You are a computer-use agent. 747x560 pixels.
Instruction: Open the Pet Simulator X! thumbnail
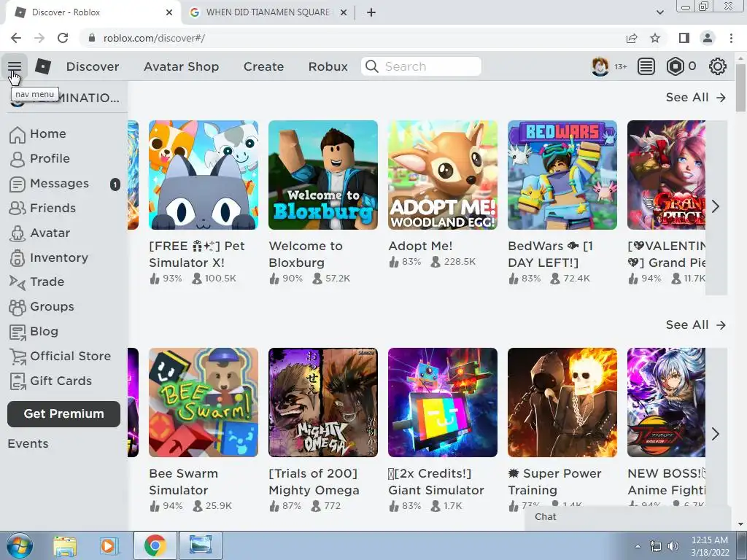pos(204,175)
